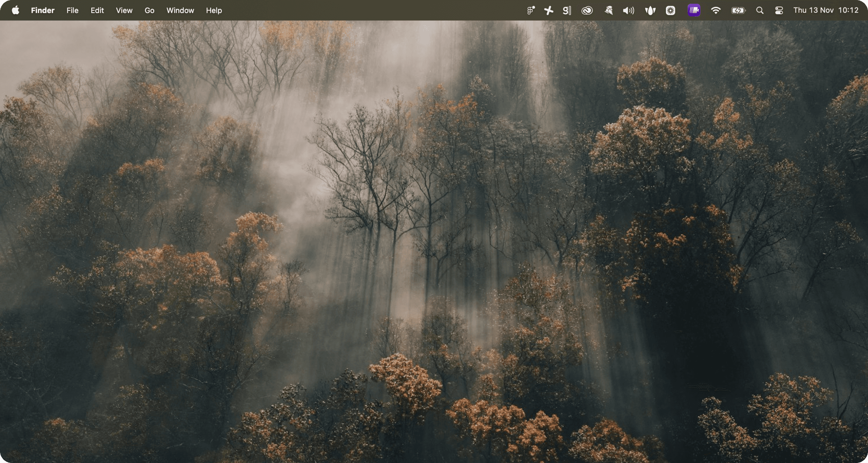The image size is (868, 463).
Task: Open the sunburst square menu bar icon
Action: [670, 10]
